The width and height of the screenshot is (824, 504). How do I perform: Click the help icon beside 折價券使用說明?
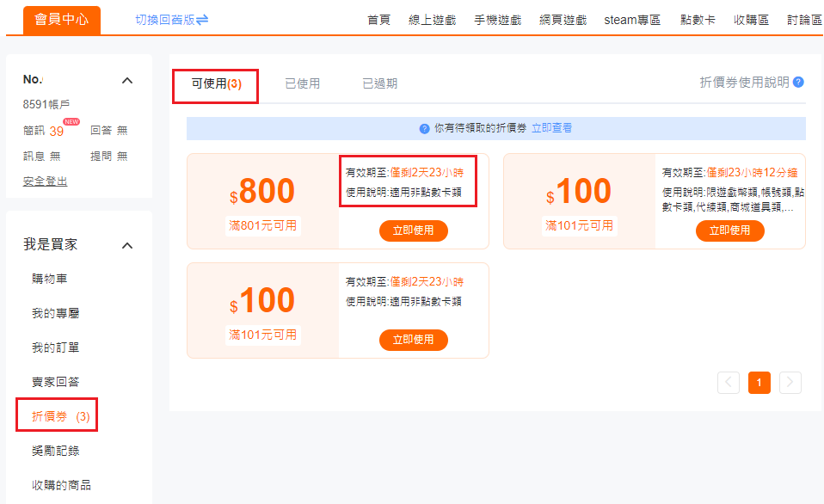[798, 83]
